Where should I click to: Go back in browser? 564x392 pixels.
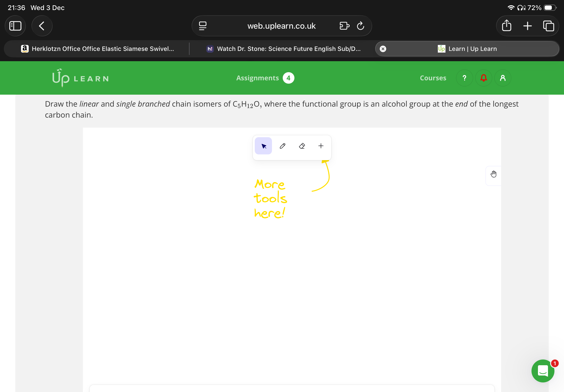point(42,26)
